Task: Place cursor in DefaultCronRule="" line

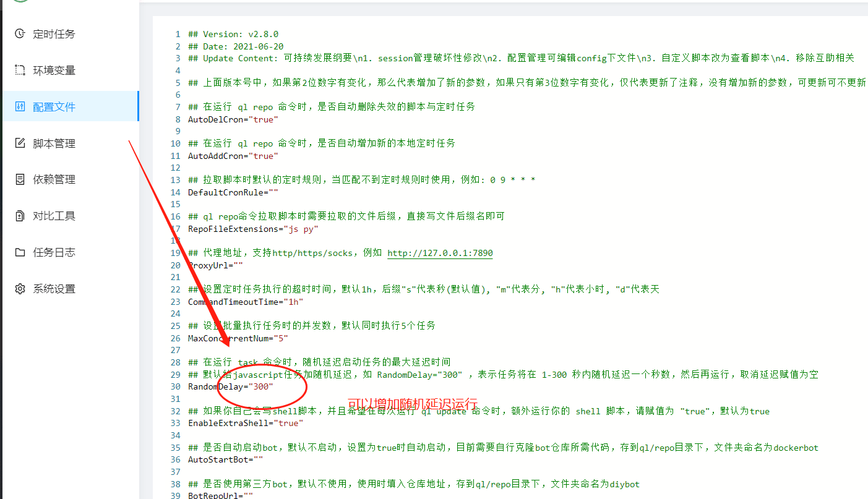Action: 233,192
